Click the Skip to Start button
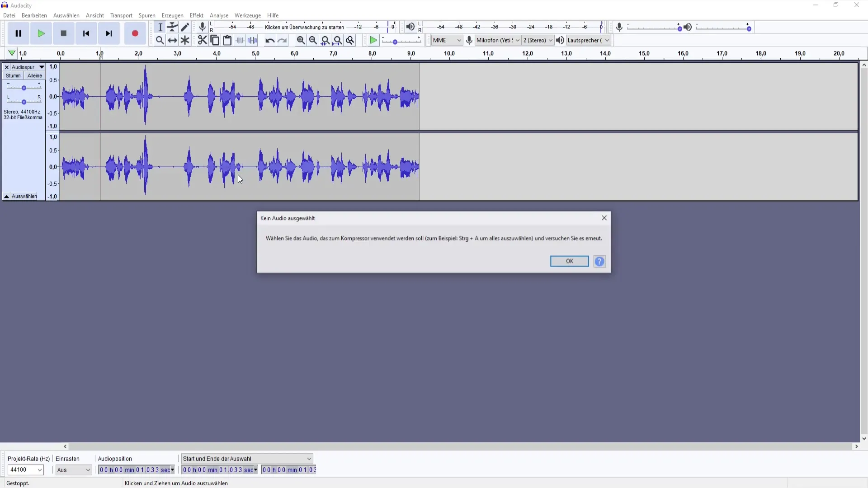This screenshot has height=488, width=868. point(86,33)
